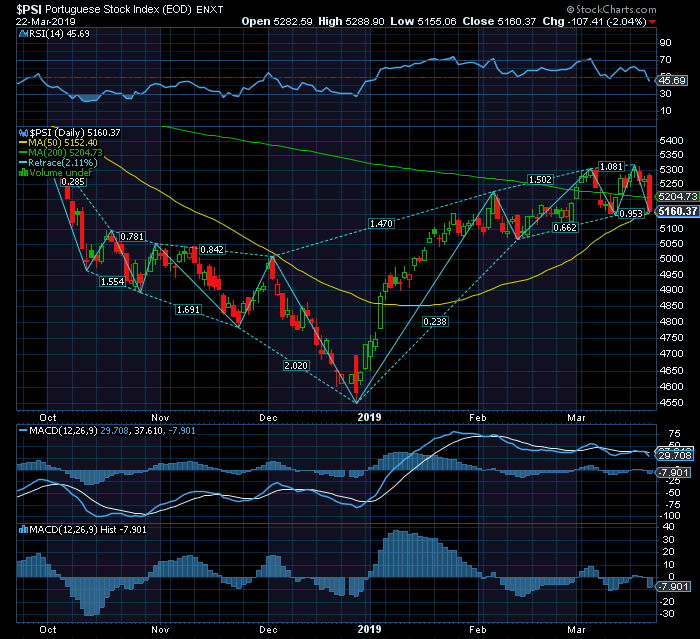Viewport: 700px width, 639px height.
Task: Click the 5160.37 current price tag
Action: (674, 211)
